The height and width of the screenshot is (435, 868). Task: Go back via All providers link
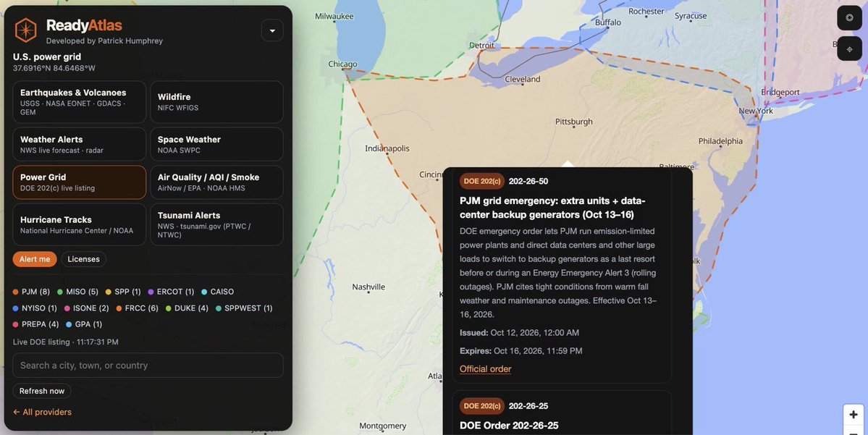42,412
